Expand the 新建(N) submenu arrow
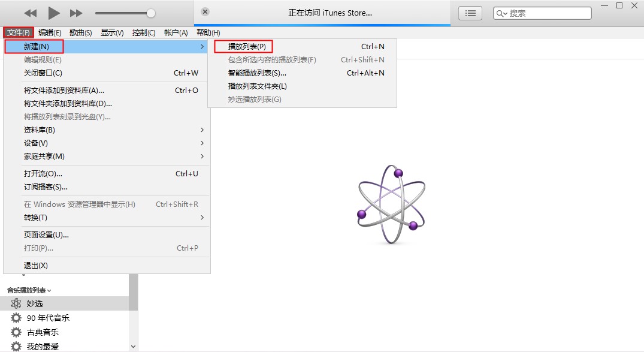The image size is (644, 352). pos(202,46)
